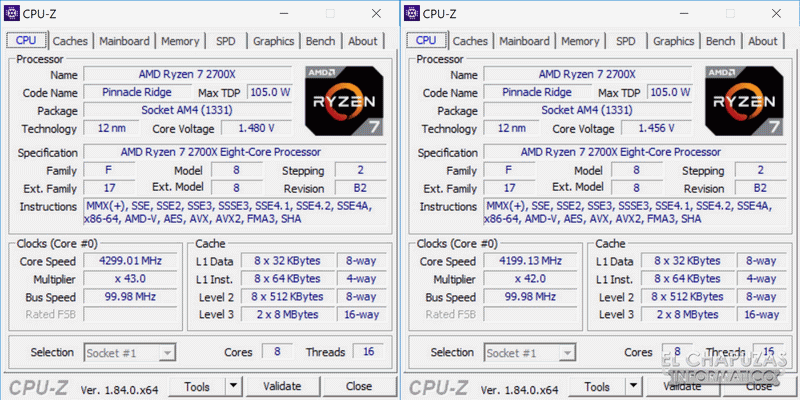
Task: Open About tab in right window
Action: pyautogui.click(x=763, y=41)
